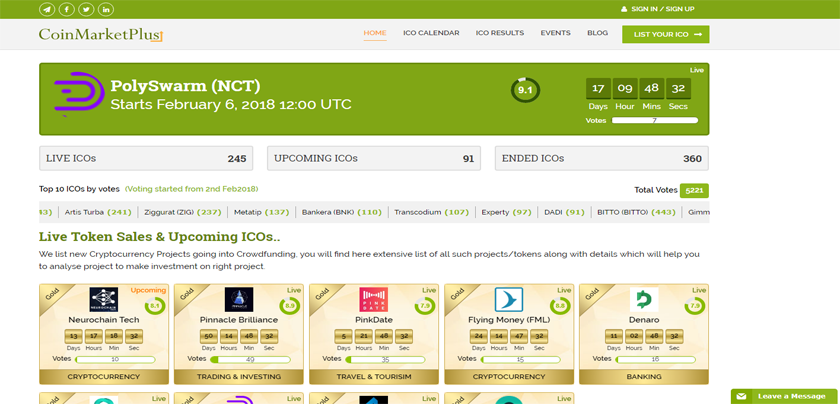The height and width of the screenshot is (404, 840).
Task: Click Transcodium (107) in ticker
Action: (432, 212)
